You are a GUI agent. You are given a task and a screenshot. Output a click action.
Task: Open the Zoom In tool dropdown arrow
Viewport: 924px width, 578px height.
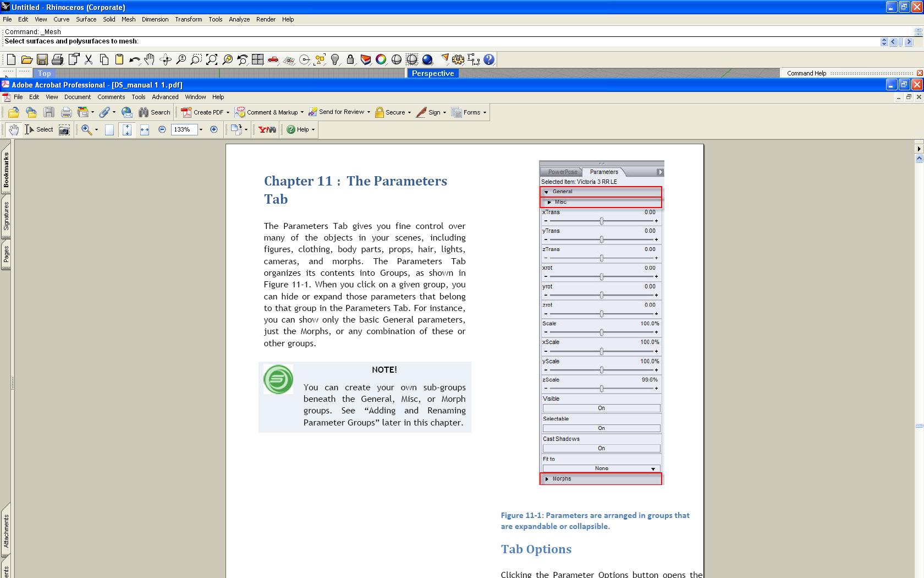96,129
